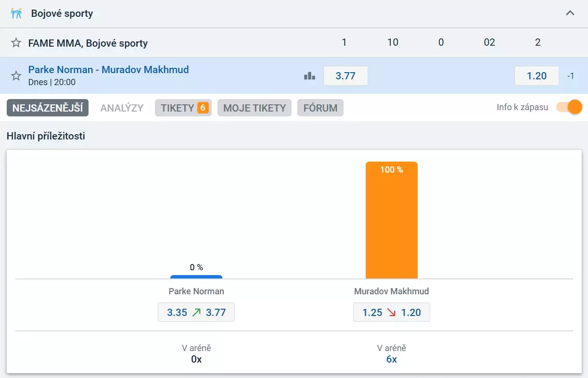Select the Moje tikety tab
This screenshot has width=588, height=378.
255,108
